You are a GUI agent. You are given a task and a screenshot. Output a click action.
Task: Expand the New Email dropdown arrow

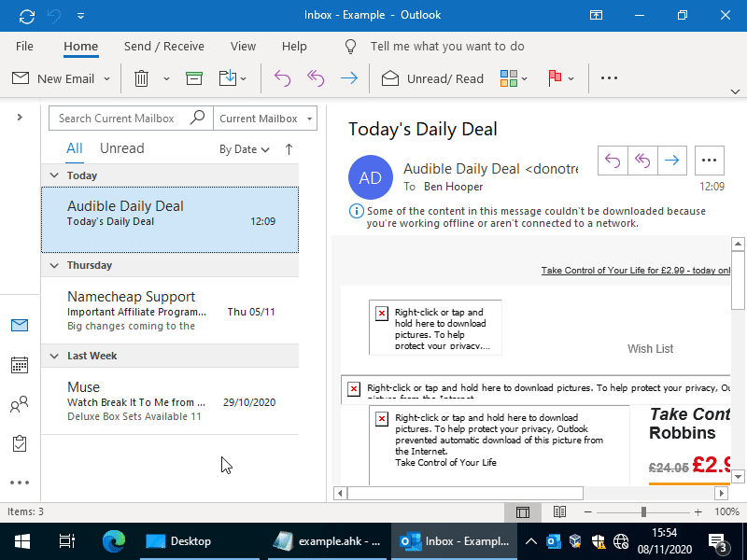pyautogui.click(x=106, y=78)
